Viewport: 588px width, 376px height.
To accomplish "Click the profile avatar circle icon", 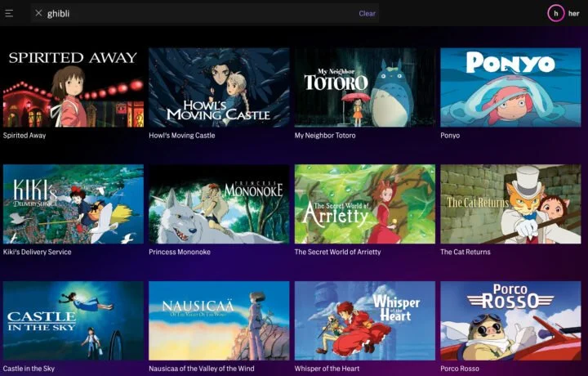I will pyautogui.click(x=556, y=13).
